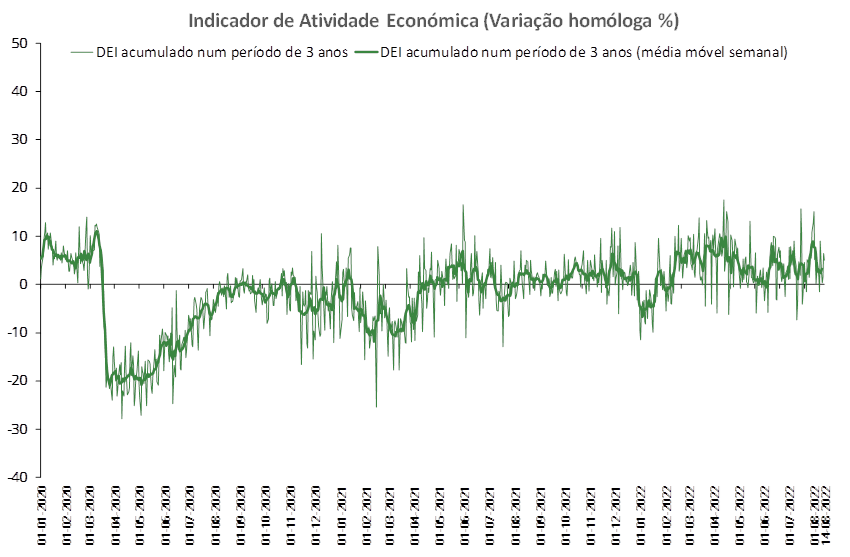Click x-axis date label '01-08-2021'
Viewport: 850px width, 557px height.
click(515, 515)
